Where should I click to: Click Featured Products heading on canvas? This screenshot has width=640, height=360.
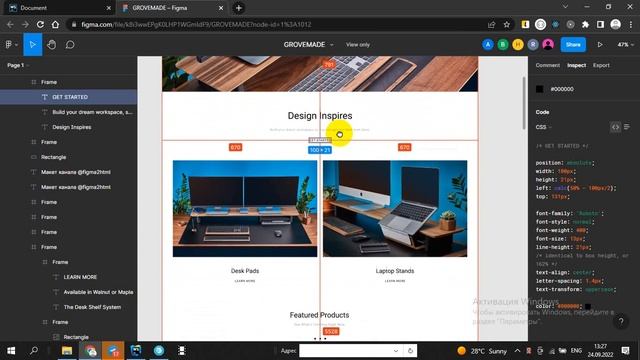319,315
